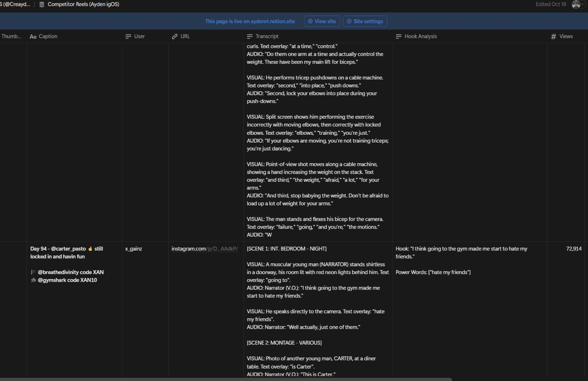Click the text icon on User column
Image resolution: width=588 pixels, height=381 pixels.
click(128, 36)
